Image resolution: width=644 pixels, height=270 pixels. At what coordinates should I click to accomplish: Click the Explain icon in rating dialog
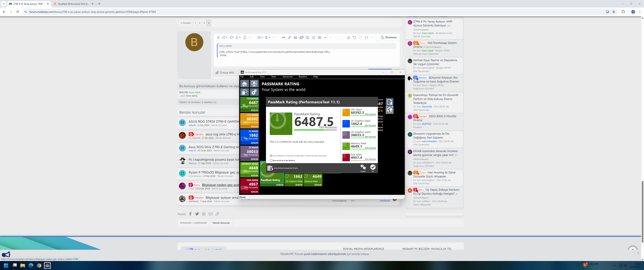[363, 168]
